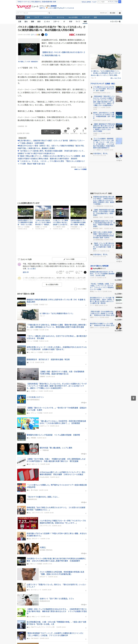Click the HBCニュース北海道 source link
138x644 pixels.
click(x=80, y=169)
